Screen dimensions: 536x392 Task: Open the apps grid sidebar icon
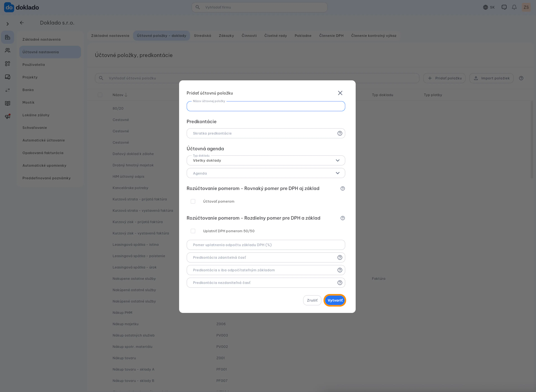[x=8, y=64]
